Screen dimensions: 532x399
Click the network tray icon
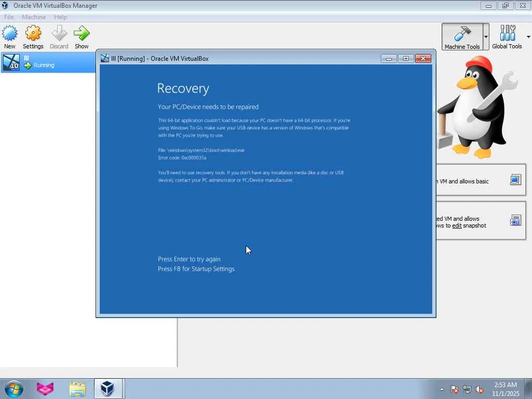tap(467, 389)
